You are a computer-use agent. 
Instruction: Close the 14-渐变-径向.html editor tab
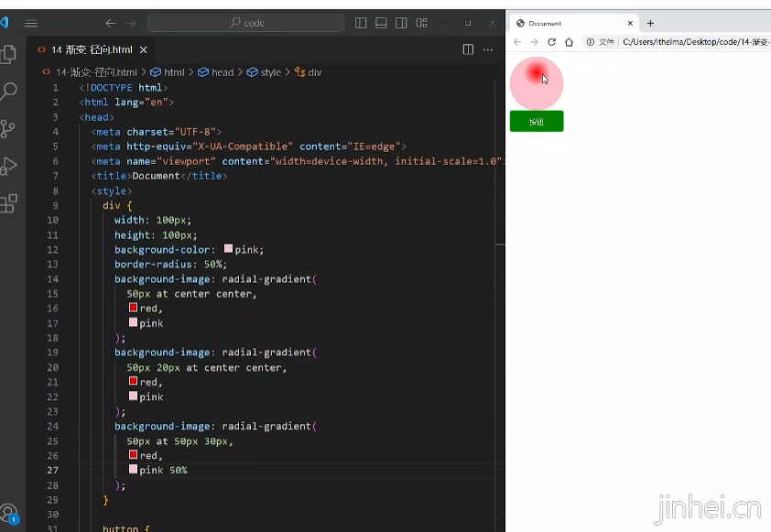coord(143,49)
